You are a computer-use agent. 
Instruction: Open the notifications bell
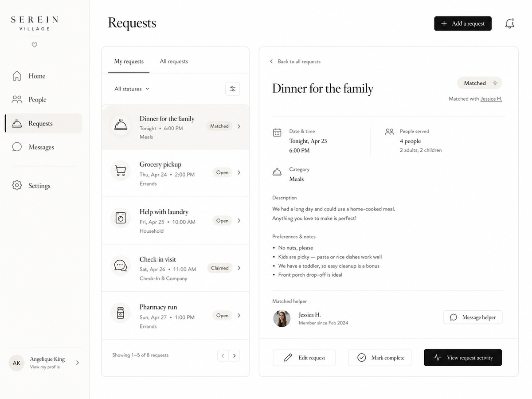(510, 24)
